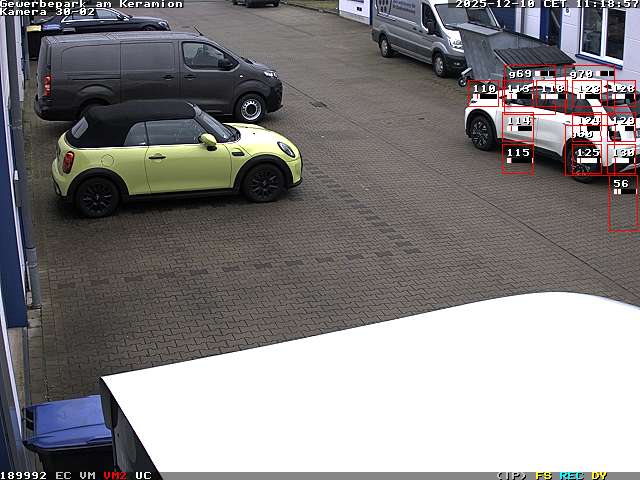Click the UC indicator in bottom bar
The height and width of the screenshot is (480, 640).
point(143,475)
